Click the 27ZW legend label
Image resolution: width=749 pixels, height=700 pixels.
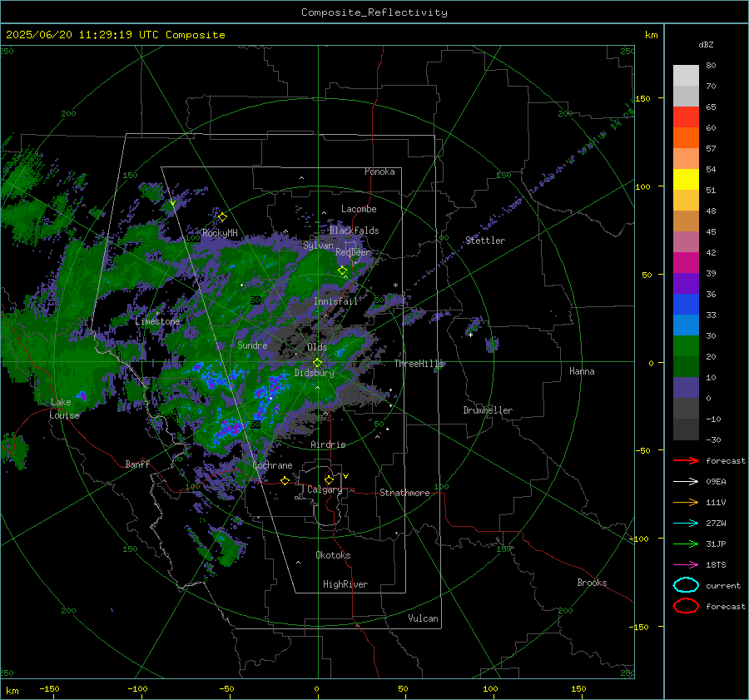tap(716, 524)
